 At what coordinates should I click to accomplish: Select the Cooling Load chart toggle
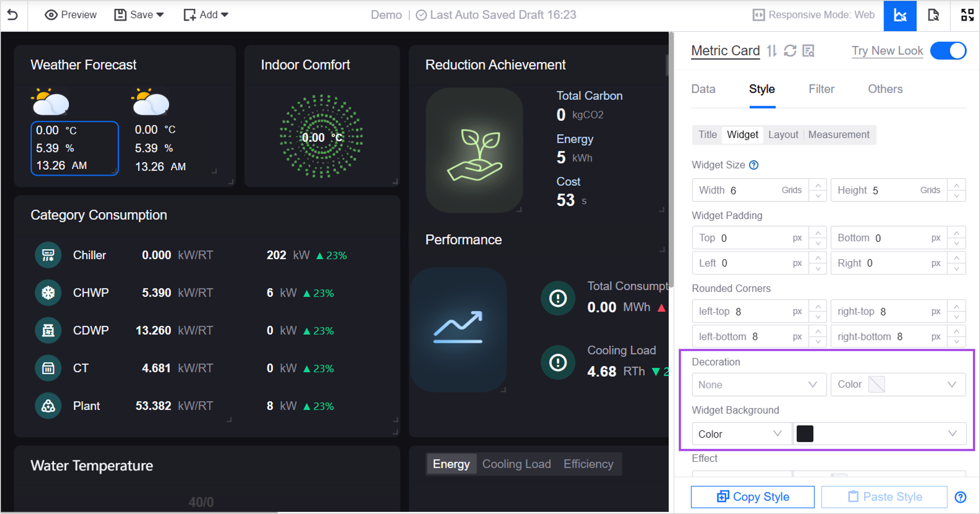pos(516,464)
